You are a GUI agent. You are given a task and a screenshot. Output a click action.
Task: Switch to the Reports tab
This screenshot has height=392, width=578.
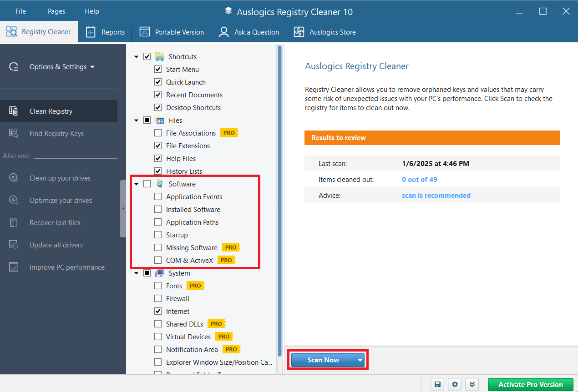[105, 32]
